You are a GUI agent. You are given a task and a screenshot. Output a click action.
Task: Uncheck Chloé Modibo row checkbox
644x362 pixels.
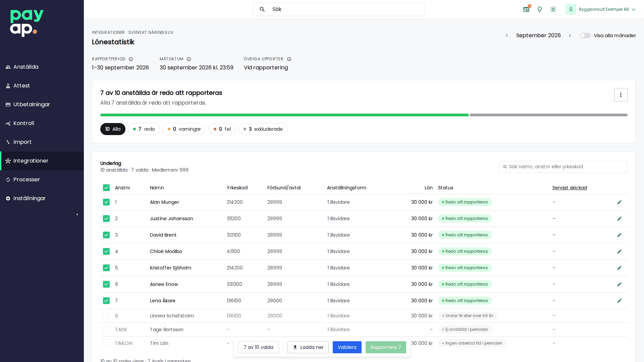[x=106, y=251]
